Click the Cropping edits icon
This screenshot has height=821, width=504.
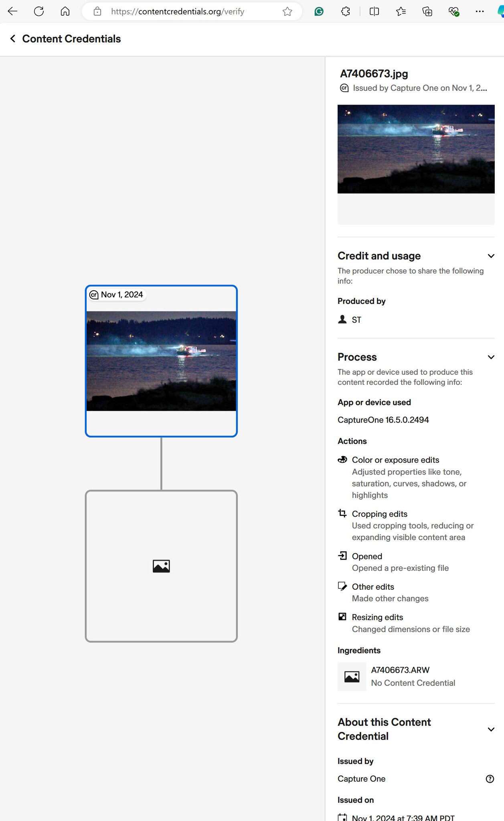(x=342, y=513)
